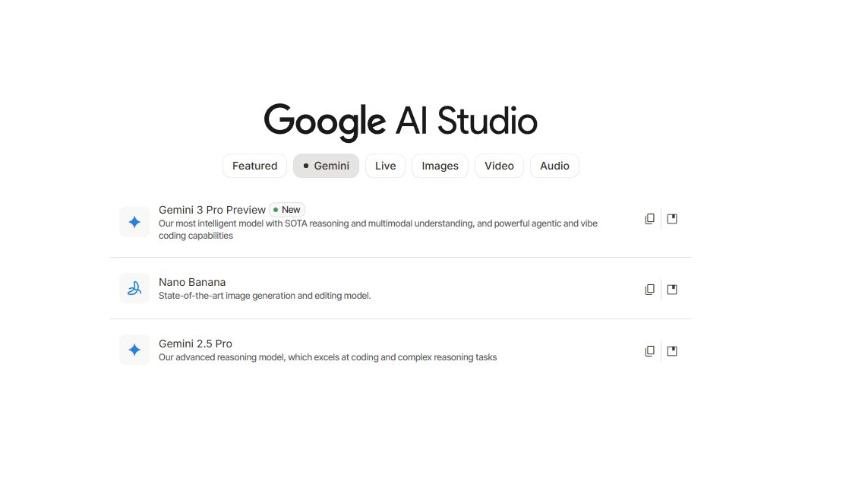Screen dimensions: 868x485
Task: Open the Video tab
Action: coord(500,166)
